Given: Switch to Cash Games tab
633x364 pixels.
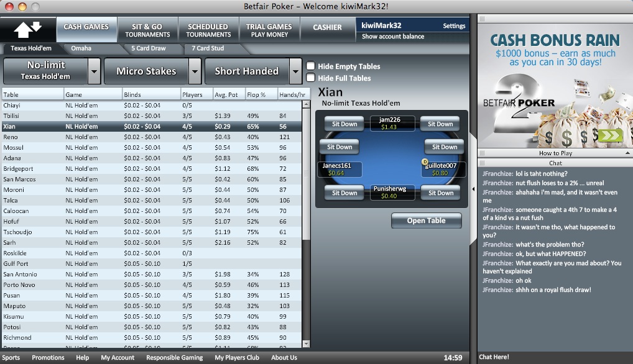Looking at the screenshot, I should (x=86, y=29).
